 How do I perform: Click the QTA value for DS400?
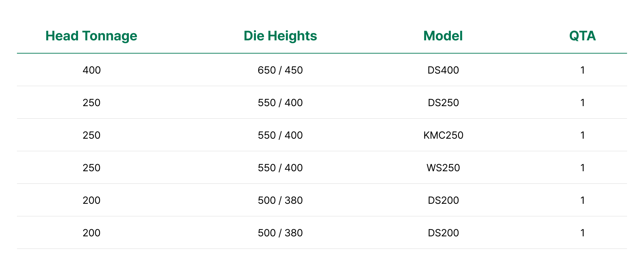click(x=582, y=70)
